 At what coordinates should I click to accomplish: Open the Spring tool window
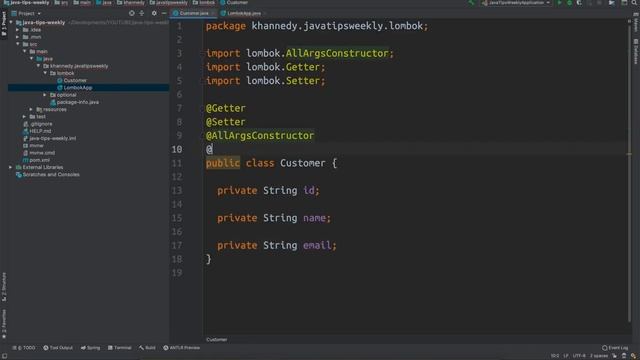[x=90, y=348]
